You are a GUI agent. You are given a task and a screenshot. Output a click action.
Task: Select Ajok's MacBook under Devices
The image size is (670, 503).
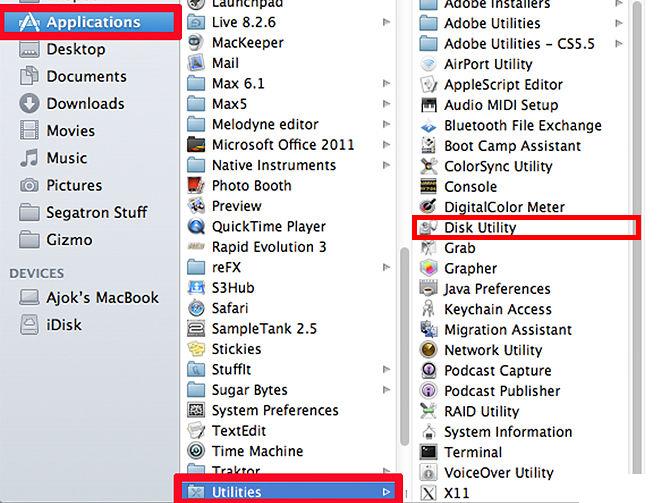point(101,297)
